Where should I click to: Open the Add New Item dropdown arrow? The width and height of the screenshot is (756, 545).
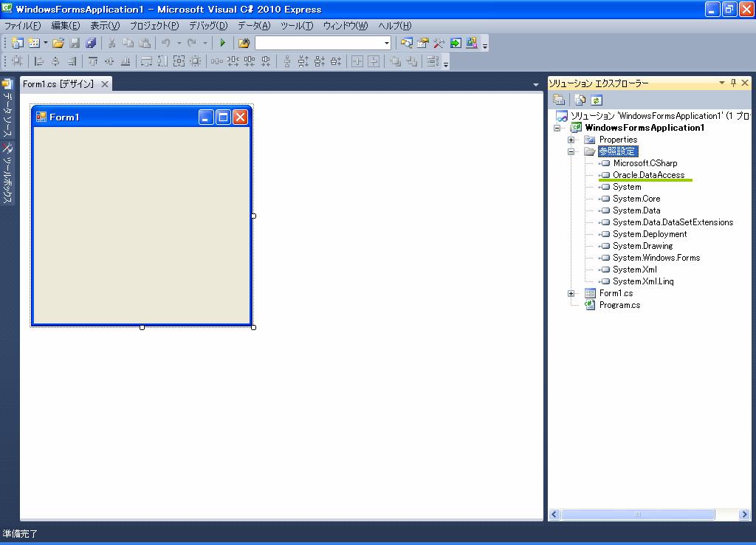tap(45, 44)
